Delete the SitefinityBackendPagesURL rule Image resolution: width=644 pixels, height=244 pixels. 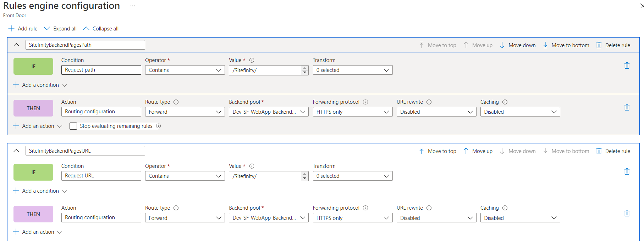[x=613, y=151]
